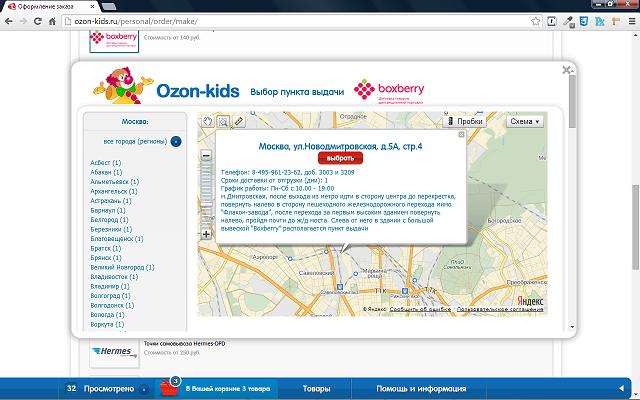Zoom in the map with the plus button
Viewport: 640px width, 400px height.
[x=207, y=234]
